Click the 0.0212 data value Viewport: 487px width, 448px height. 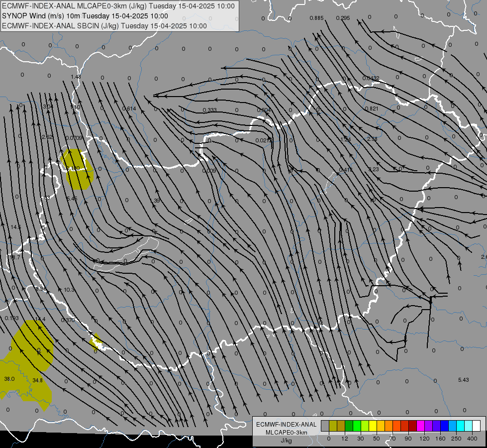(x=264, y=140)
